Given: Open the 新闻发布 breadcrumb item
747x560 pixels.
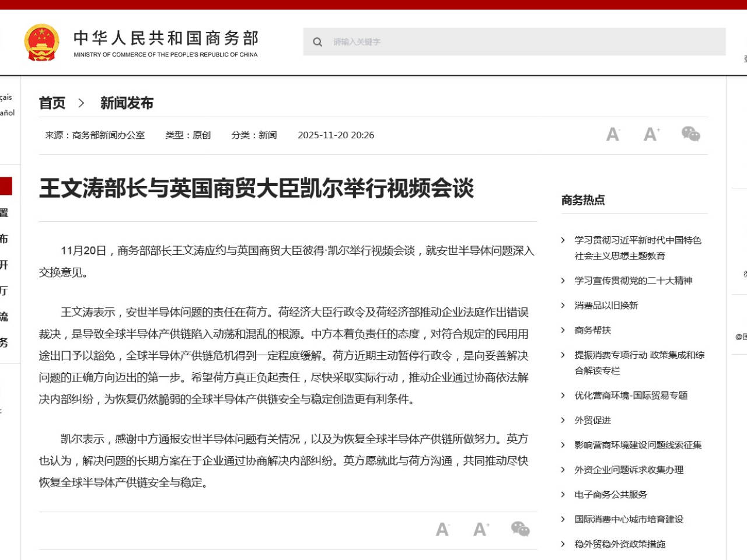Looking at the screenshot, I should 126,103.
